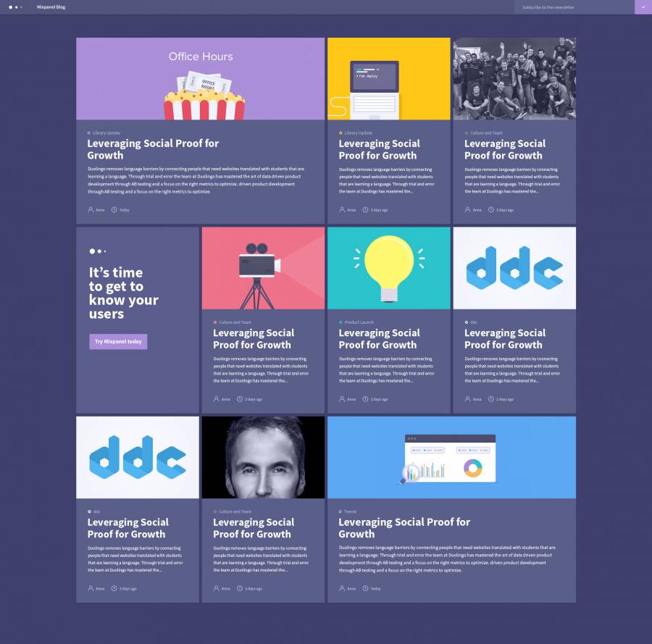Open the analytics dashboard chart illustration
The image size is (652, 644).
click(451, 457)
